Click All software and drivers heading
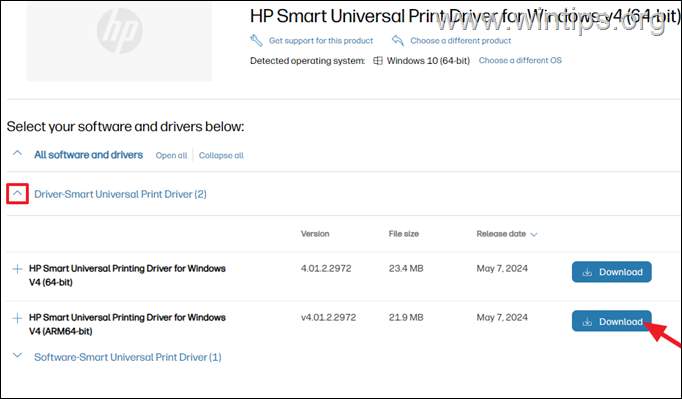Viewport: 682px width, 399px height. click(88, 154)
